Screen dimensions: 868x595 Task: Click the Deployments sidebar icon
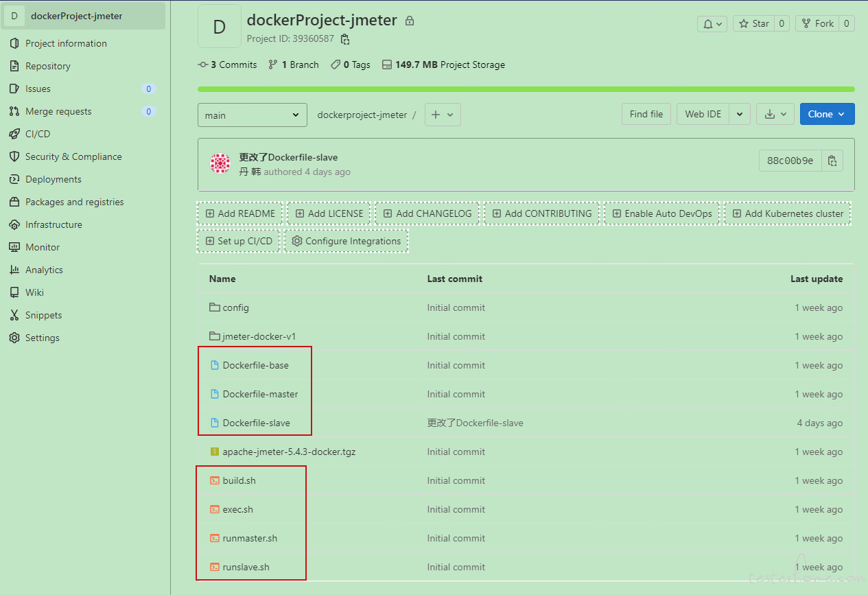point(14,179)
